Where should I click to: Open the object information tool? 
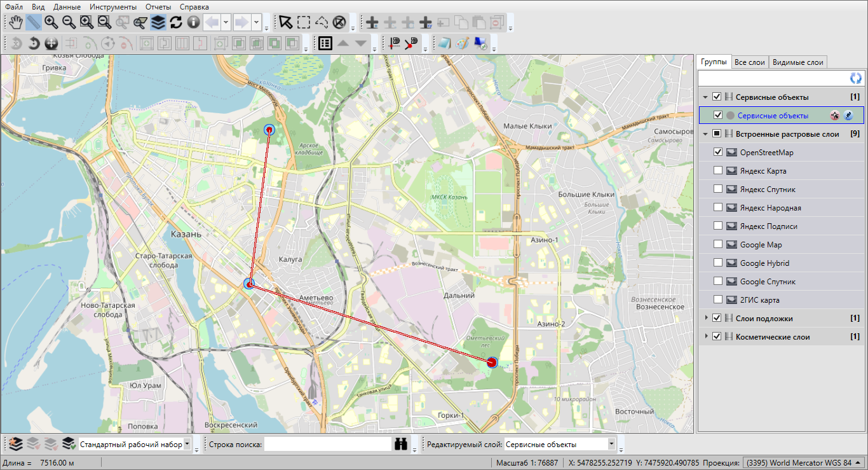193,22
